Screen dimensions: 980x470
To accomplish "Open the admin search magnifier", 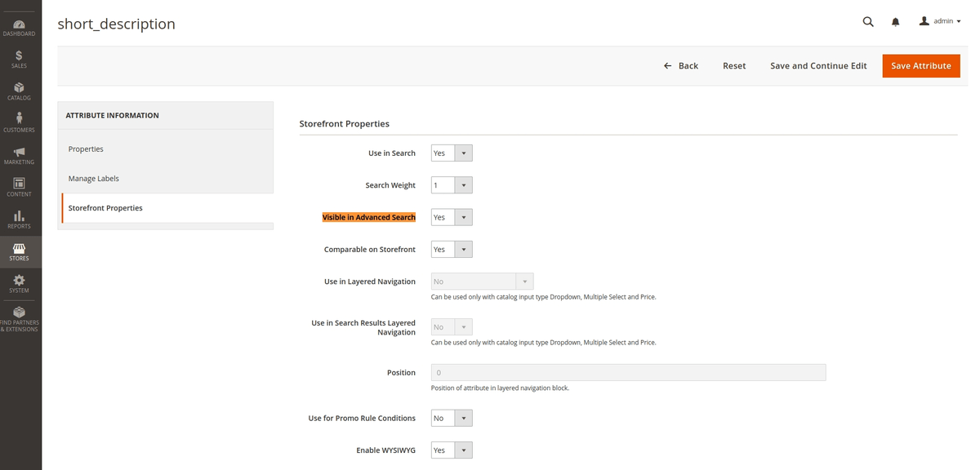I will pos(868,21).
